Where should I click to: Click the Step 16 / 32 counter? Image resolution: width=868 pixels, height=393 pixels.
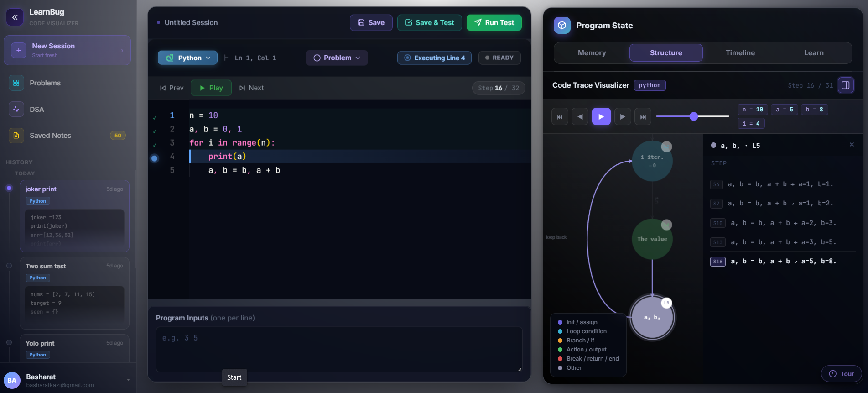(x=499, y=88)
